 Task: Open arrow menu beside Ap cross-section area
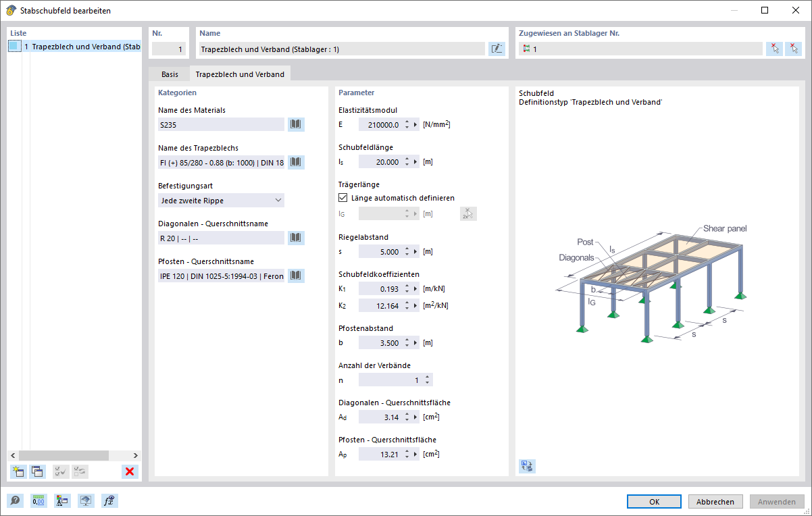click(x=415, y=455)
